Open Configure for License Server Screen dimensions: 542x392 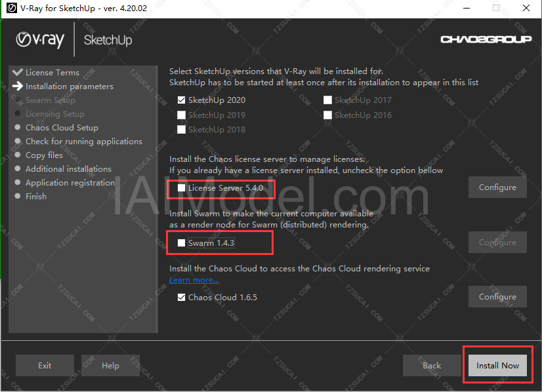point(497,187)
